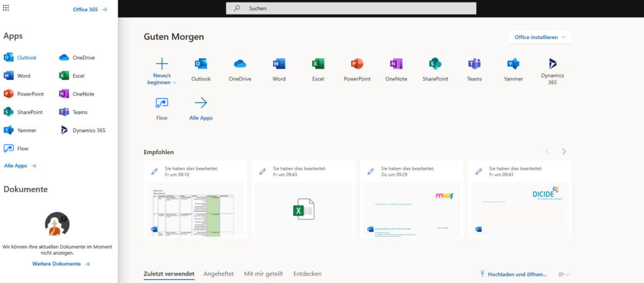Image resolution: width=644 pixels, height=283 pixels.
Task: Click Alle Apps link in sidebar
Action: (x=20, y=166)
